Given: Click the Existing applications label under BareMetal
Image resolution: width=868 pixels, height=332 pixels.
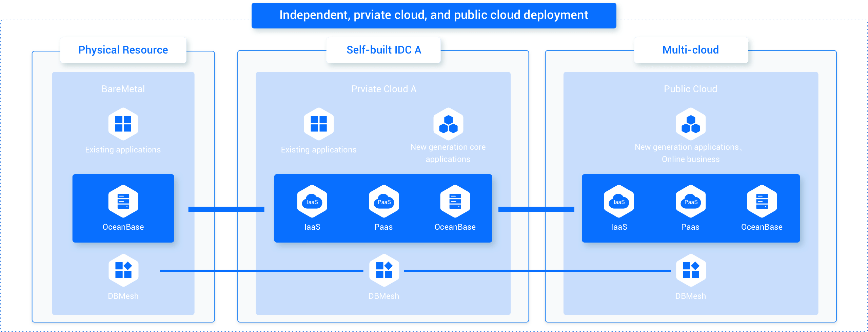Looking at the screenshot, I should [123, 150].
